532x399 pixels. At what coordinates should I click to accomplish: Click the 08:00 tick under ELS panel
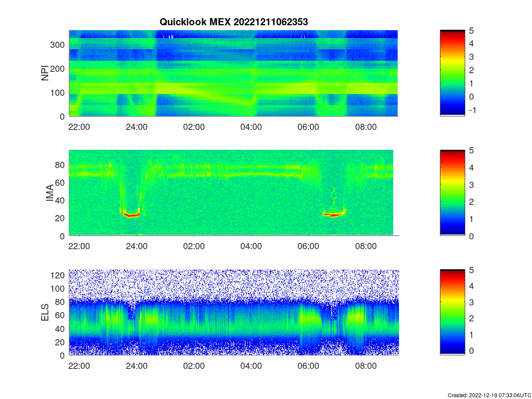coord(366,366)
